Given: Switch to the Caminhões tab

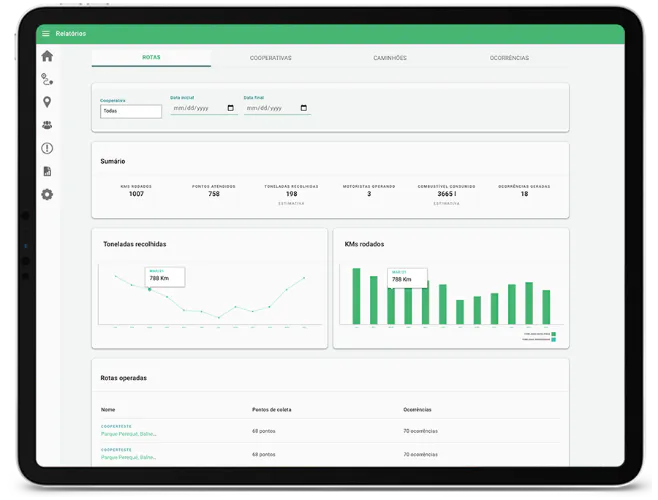Looking at the screenshot, I should (390, 58).
